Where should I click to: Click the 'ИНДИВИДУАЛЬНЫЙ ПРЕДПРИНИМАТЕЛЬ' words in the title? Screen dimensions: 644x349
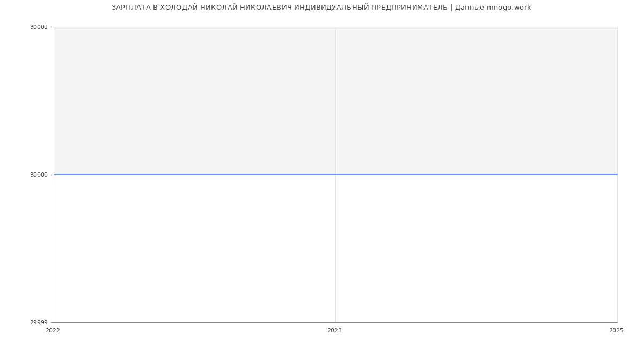tap(370, 8)
